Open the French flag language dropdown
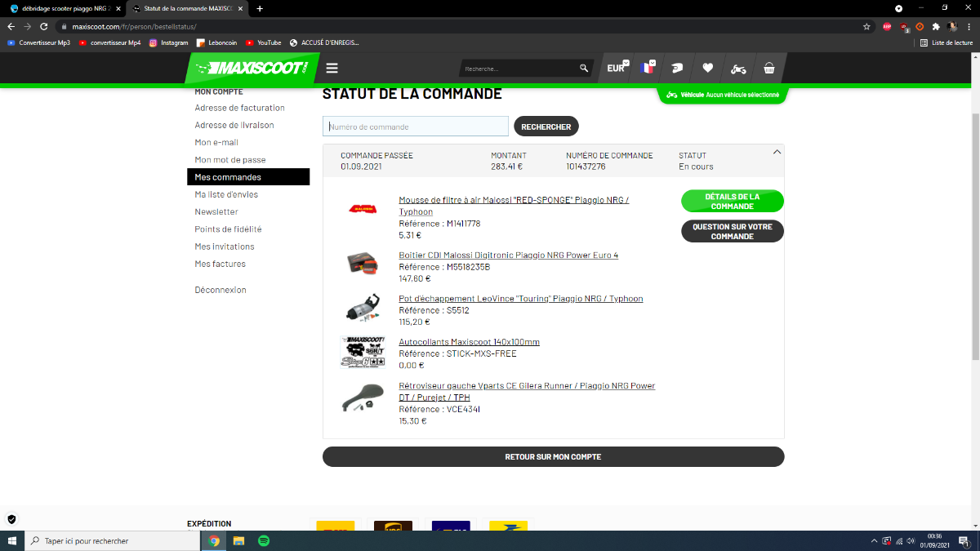The image size is (980, 551). coord(648,69)
